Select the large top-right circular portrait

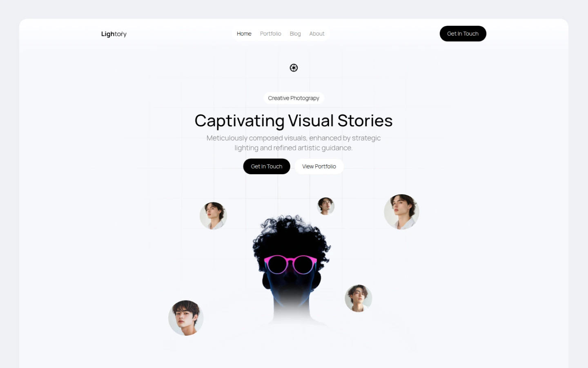402,212
